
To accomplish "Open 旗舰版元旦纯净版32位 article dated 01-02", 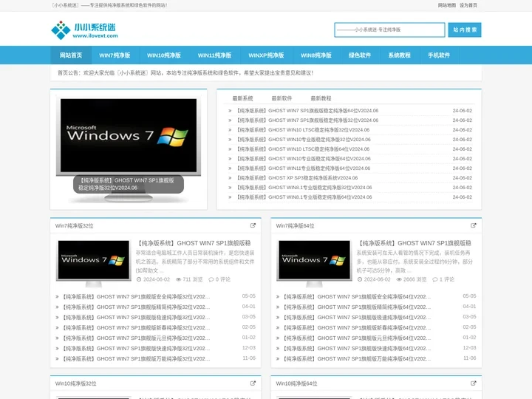I will (x=136, y=338).
